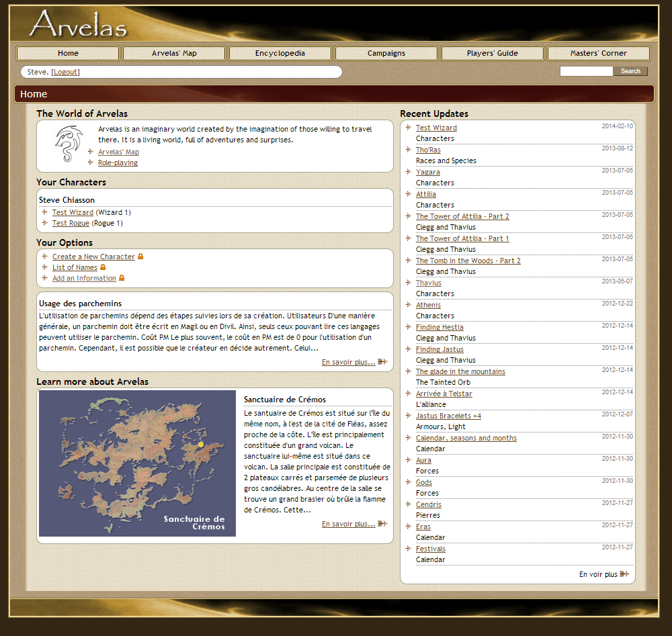Click the Arvelas world map thumbnail
Image resolution: width=672 pixels, height=636 pixels.
[x=137, y=463]
